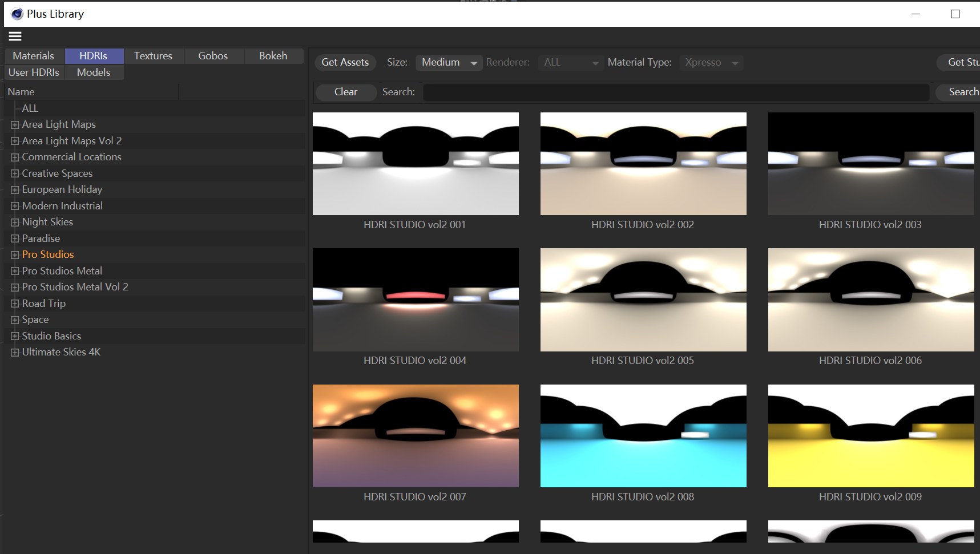Screen dimensions: 980x554
Task: Select the yellow HDRI STUDIO vol2 009 thumbnail
Action: click(871, 436)
